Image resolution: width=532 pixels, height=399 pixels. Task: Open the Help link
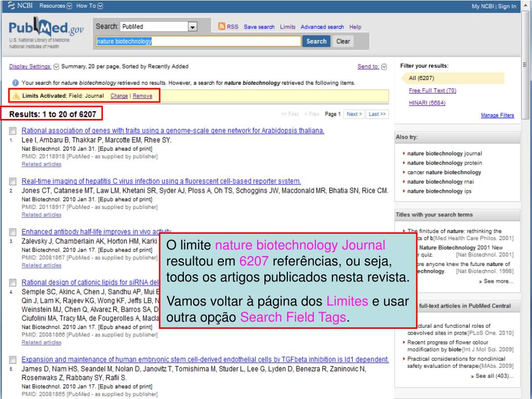[x=355, y=27]
